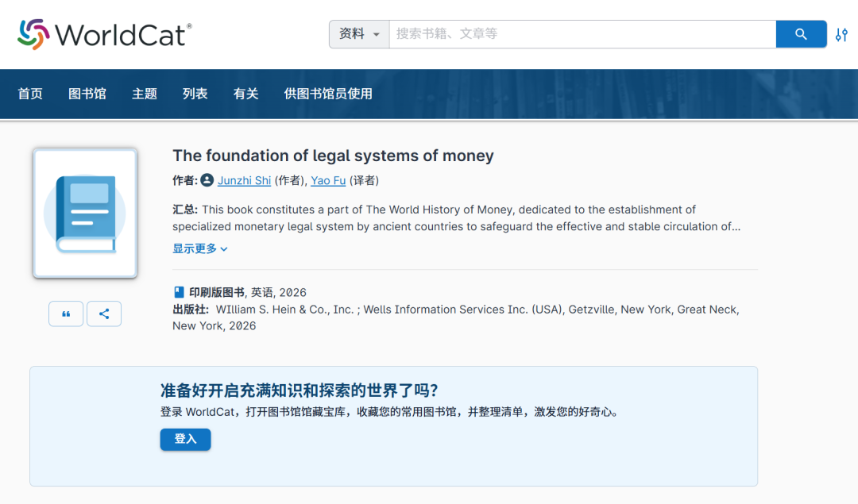The width and height of the screenshot is (858, 504).
Task: Click the book cover thumbnail
Action: click(x=85, y=213)
